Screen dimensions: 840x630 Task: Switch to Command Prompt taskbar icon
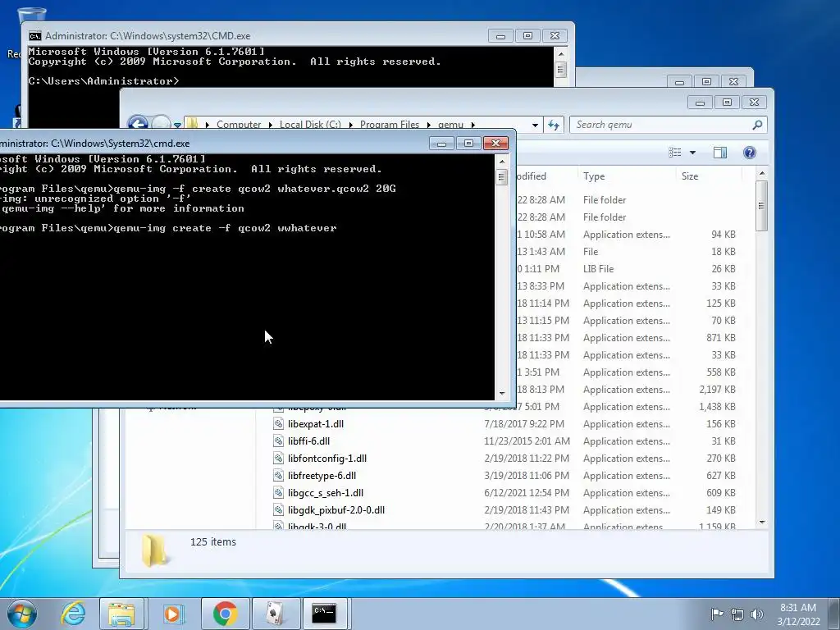(324, 614)
